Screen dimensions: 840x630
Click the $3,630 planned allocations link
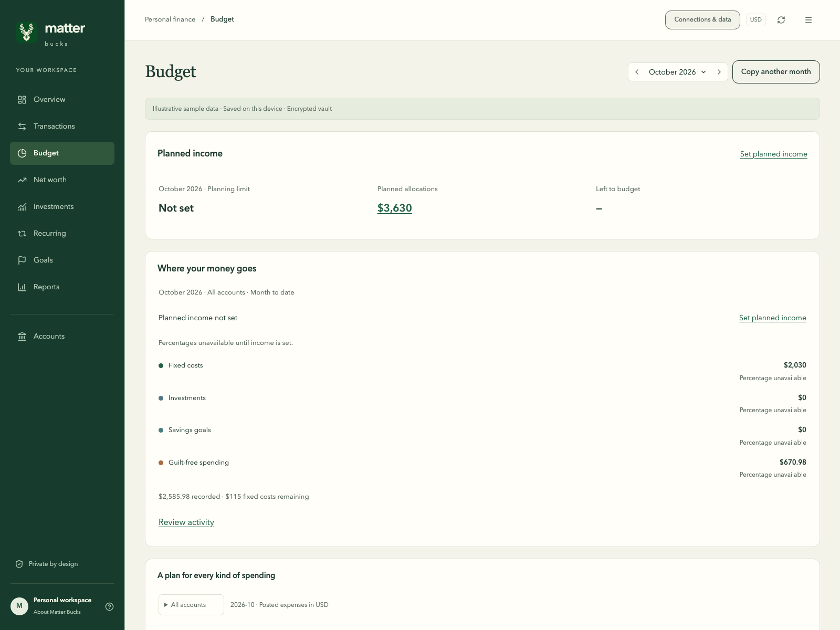coord(395,208)
